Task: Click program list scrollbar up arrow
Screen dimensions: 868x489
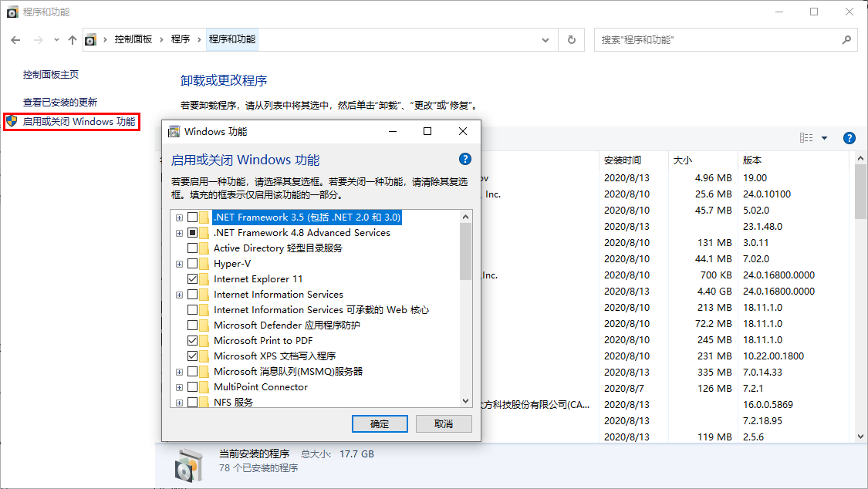Action: [x=860, y=158]
